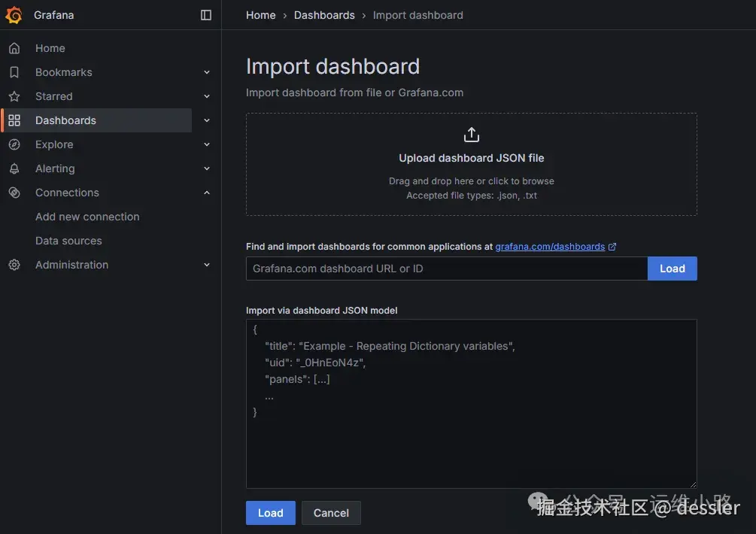Go to Home breadcrumb

(261, 16)
